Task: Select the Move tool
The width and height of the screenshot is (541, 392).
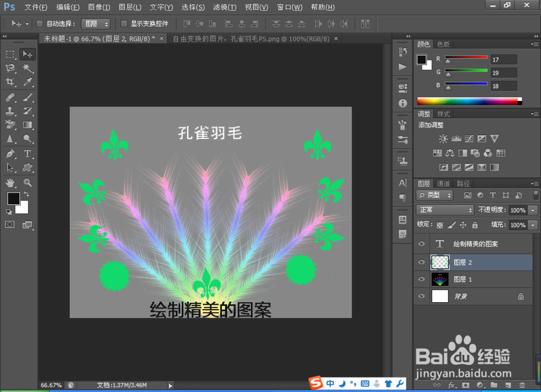Action: 27,54
